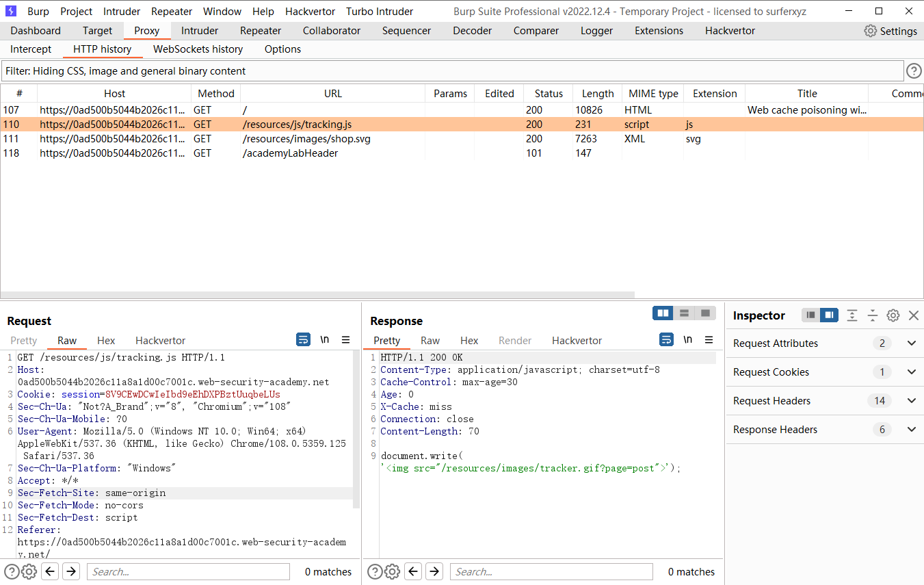Show response in Raw view
Screen dimensions: 924x585
click(x=430, y=340)
